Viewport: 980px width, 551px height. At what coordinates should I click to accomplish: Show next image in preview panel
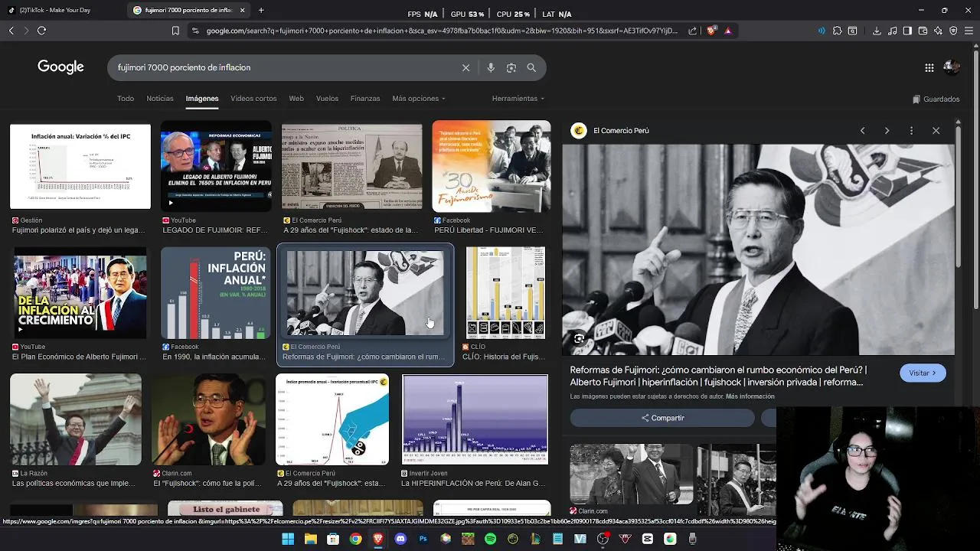pos(887,131)
